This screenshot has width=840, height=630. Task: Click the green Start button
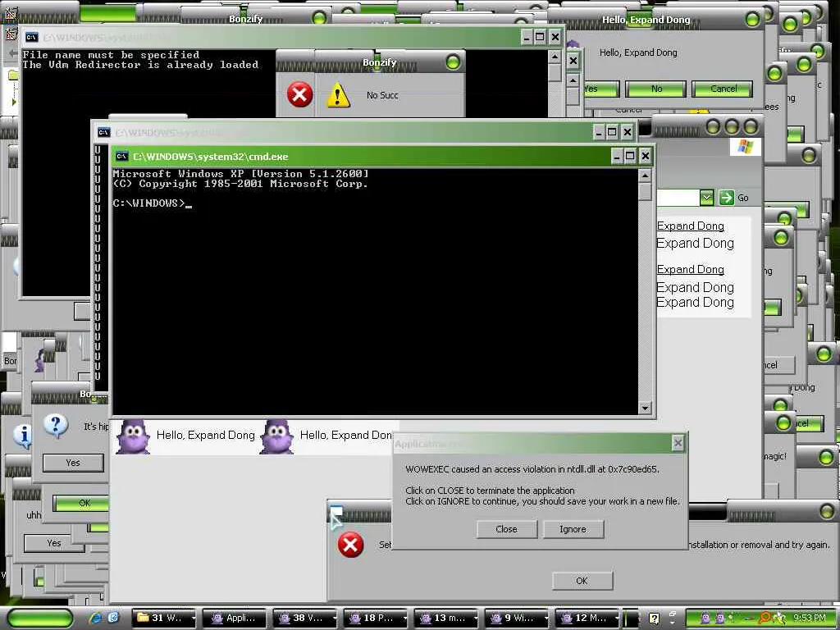click(40, 619)
